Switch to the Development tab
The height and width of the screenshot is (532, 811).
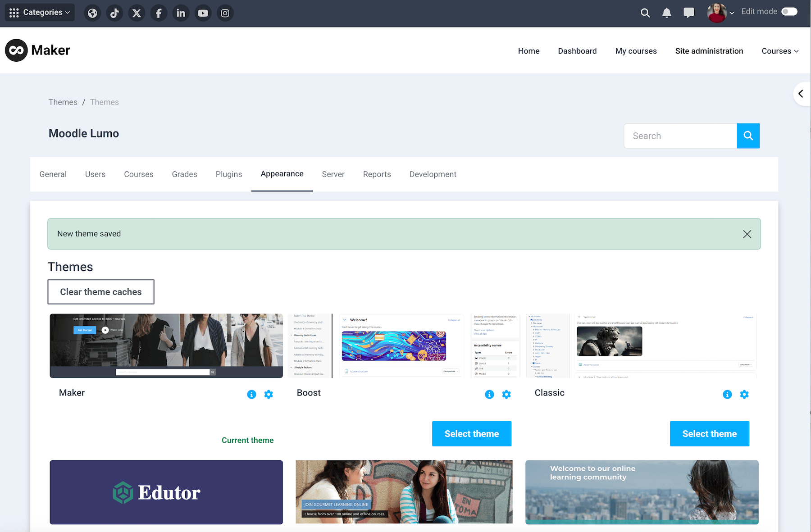pyautogui.click(x=433, y=174)
